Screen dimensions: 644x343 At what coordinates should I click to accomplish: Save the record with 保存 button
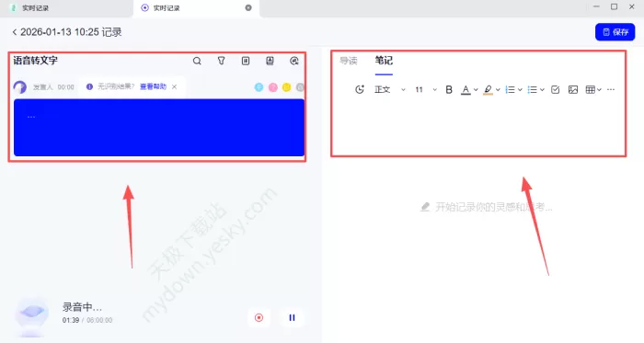[615, 32]
